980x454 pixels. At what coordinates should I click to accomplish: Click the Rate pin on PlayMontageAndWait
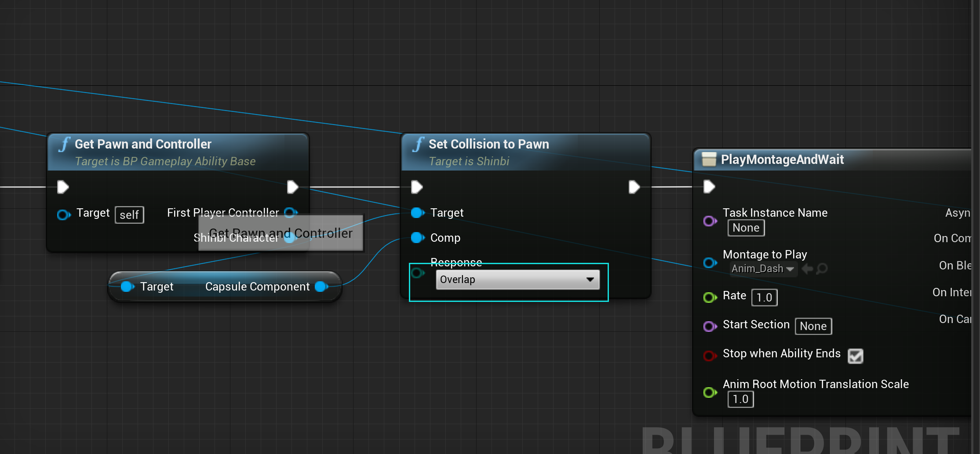tap(709, 297)
